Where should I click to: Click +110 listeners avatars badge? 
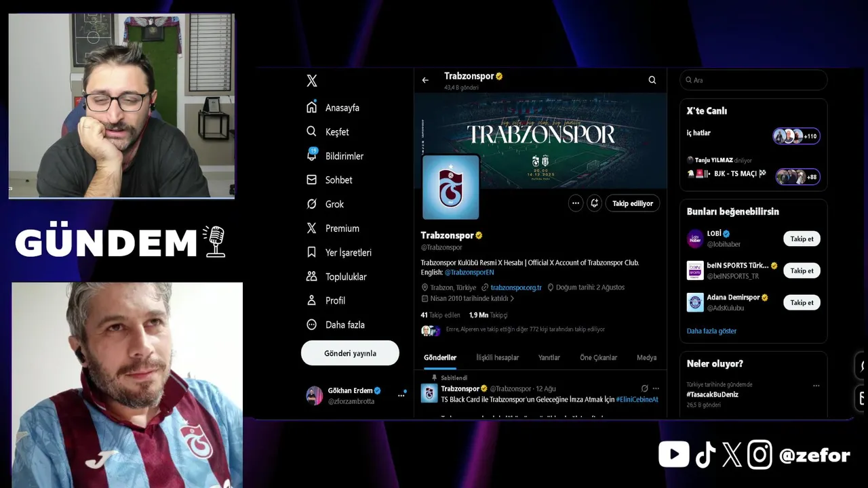click(x=796, y=136)
